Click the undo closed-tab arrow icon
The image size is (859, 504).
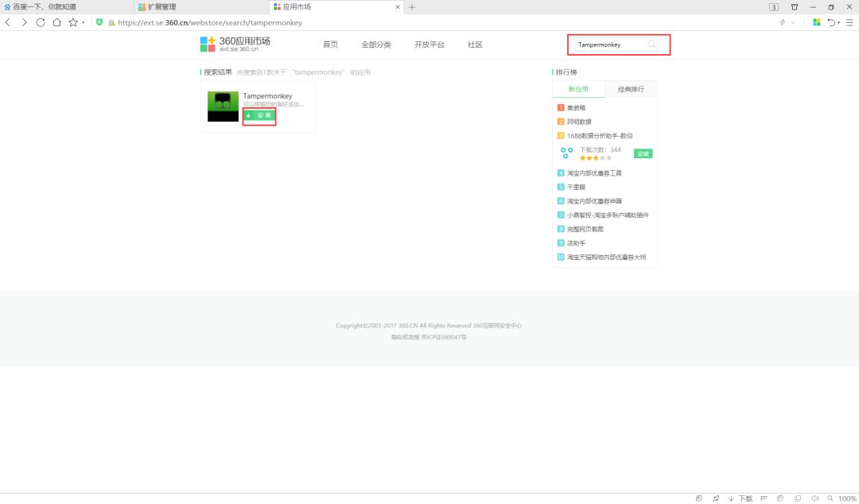click(832, 22)
